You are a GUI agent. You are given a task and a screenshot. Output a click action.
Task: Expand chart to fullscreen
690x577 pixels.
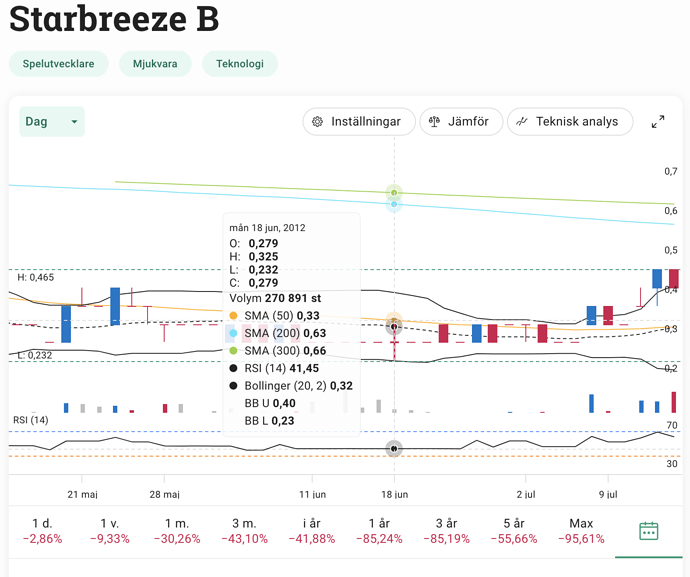pyautogui.click(x=658, y=121)
